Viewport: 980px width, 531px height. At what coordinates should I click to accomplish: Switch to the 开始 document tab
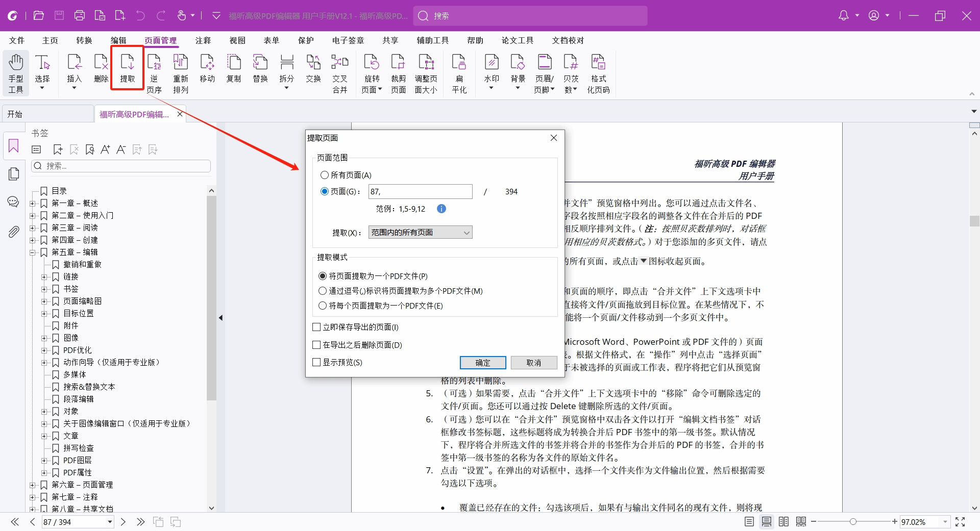(x=15, y=114)
